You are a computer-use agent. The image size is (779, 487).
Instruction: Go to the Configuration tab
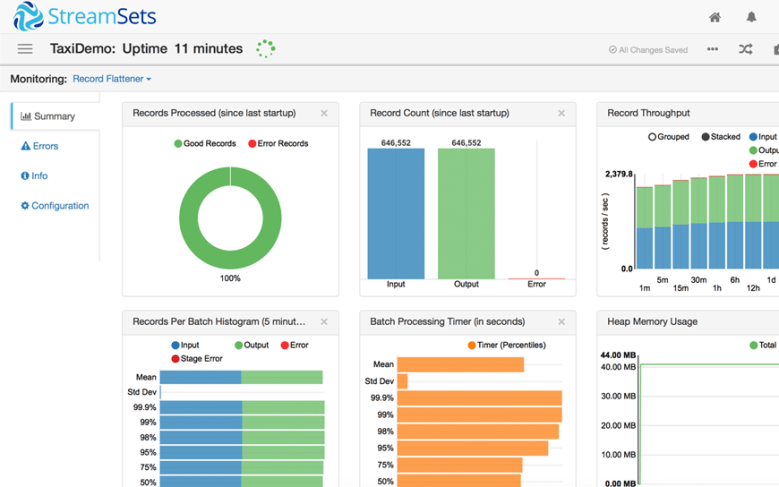pos(55,206)
